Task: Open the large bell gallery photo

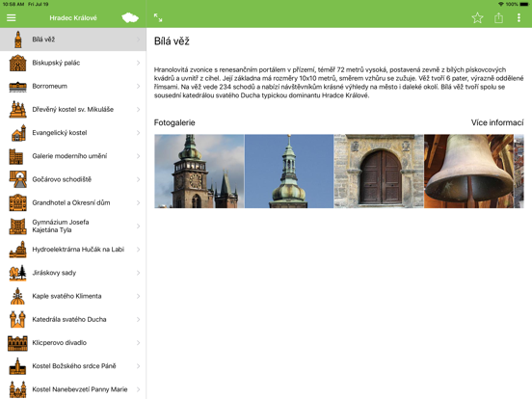Action: point(469,172)
